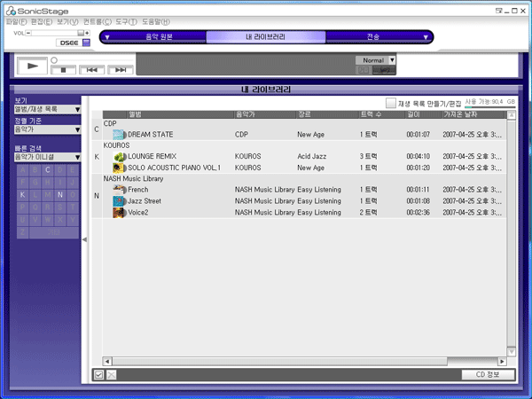Screen dimensions: 532x399
Task: Click the CD 정보 button
Action: 489,374
